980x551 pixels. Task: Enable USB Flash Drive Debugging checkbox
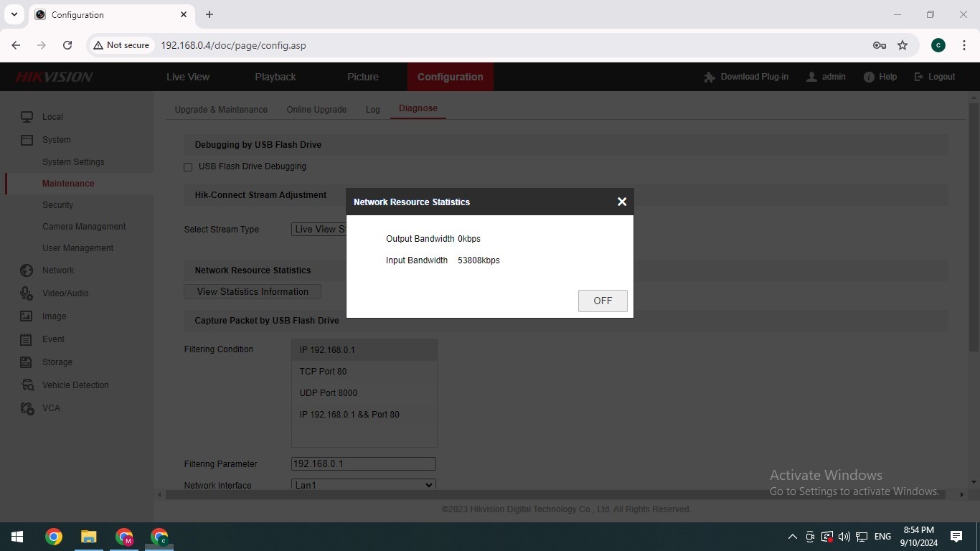(188, 167)
